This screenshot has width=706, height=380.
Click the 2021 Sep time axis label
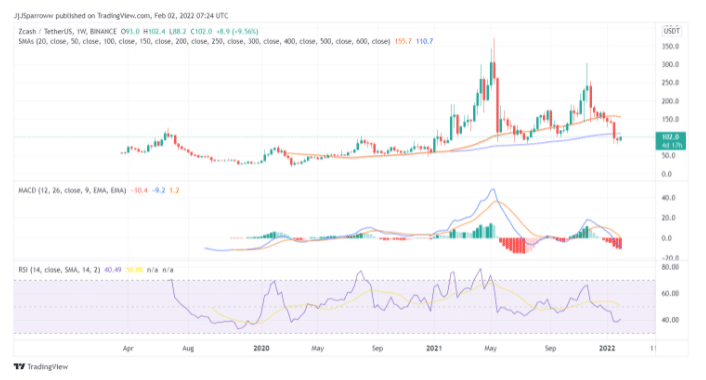[x=550, y=348]
